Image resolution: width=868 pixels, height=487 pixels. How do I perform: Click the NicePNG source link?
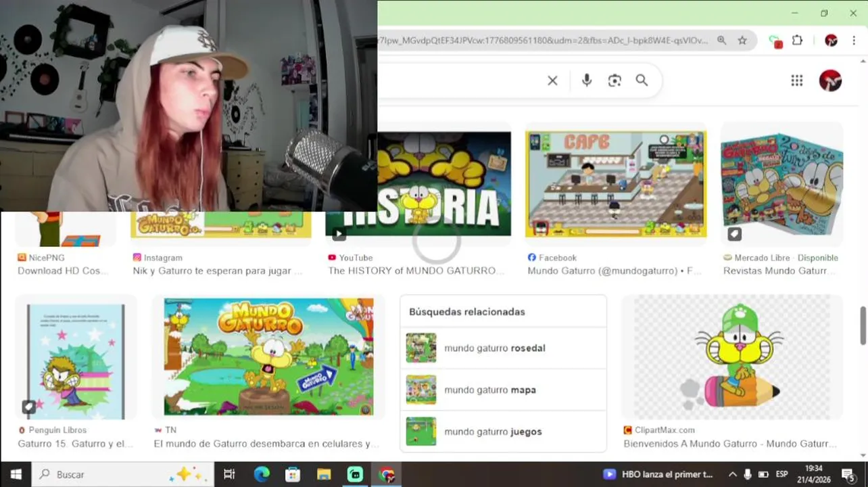click(x=41, y=258)
